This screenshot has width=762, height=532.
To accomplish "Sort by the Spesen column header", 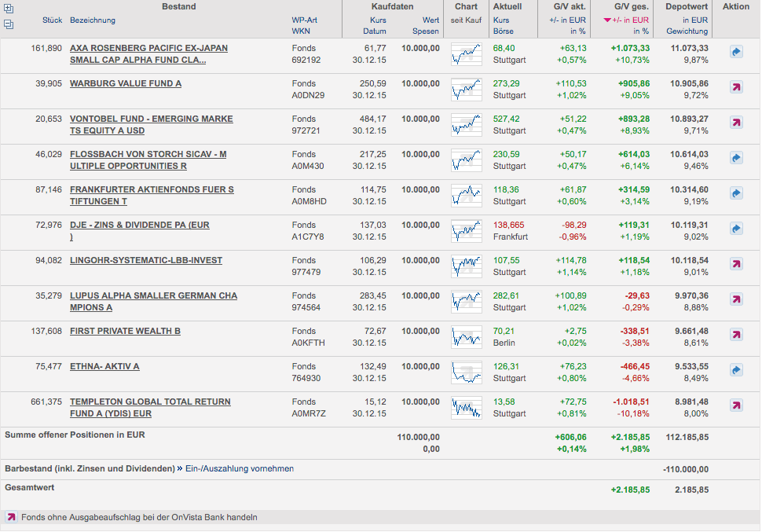I will [x=426, y=31].
